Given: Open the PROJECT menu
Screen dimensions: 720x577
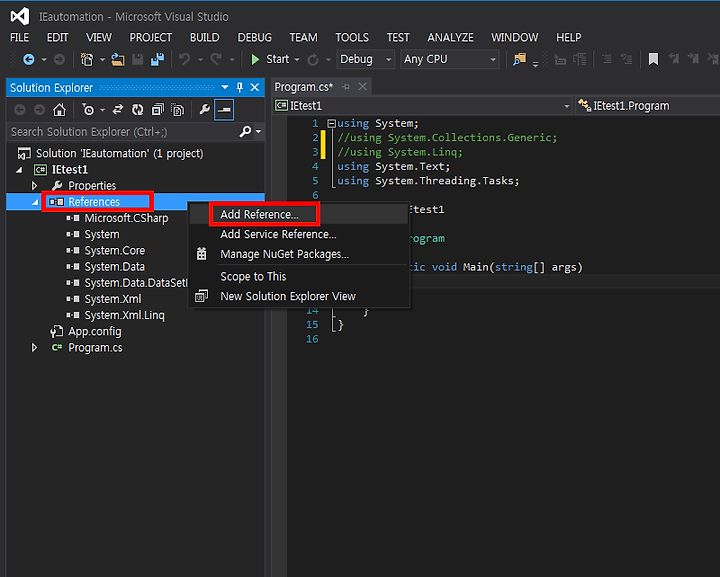Looking at the screenshot, I should 151,37.
